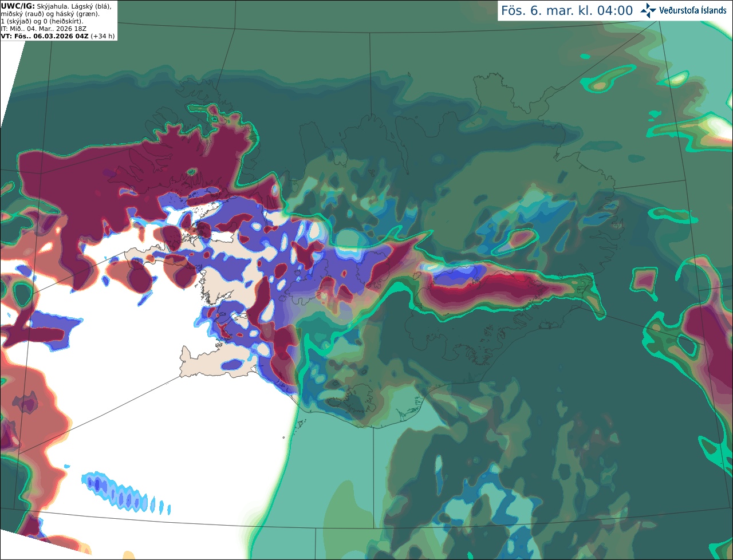Click the 'Fös. 6. mar. kl. 04:00' timestamp
The width and height of the screenshot is (733, 560).
tap(567, 10)
